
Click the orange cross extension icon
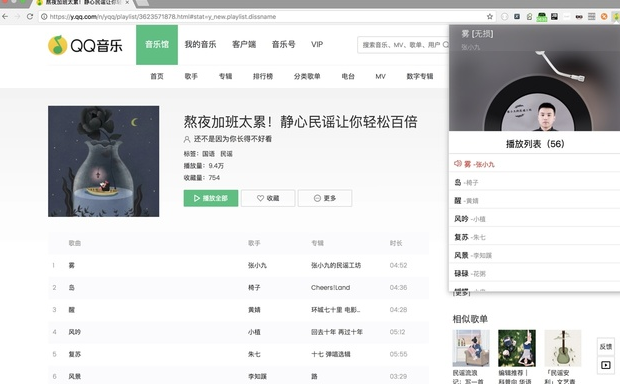(x=604, y=16)
